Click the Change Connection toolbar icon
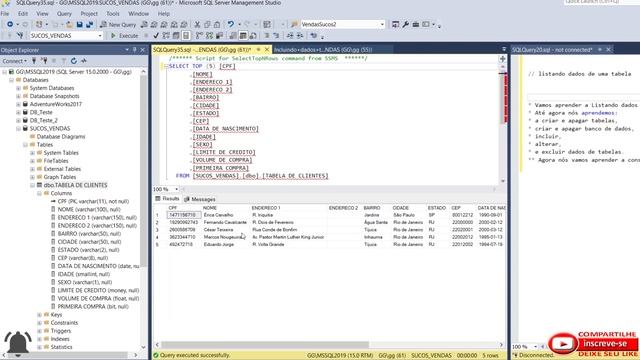640x360 pixels. [20, 36]
